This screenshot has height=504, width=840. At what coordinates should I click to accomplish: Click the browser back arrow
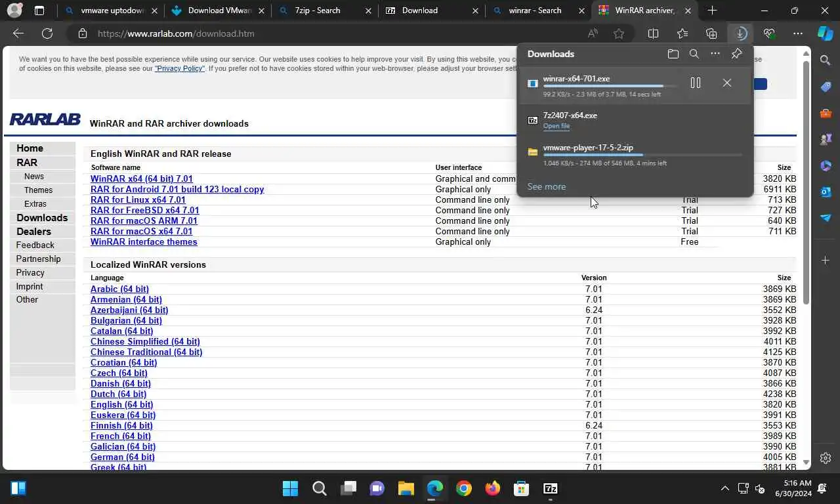[x=18, y=33]
